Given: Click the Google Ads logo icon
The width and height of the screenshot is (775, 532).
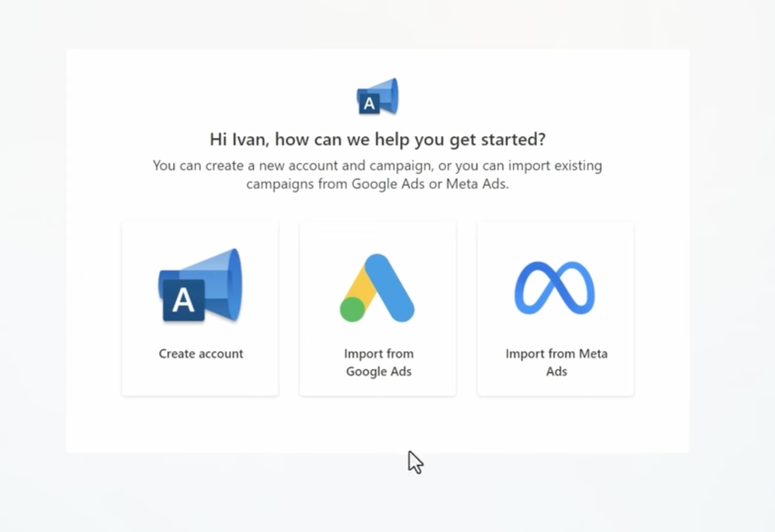Looking at the screenshot, I should 377,288.
